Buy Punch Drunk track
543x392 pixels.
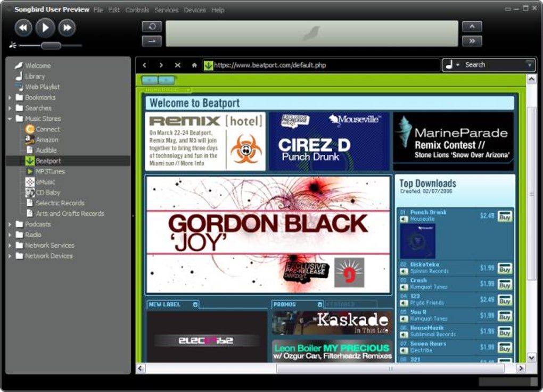click(x=505, y=216)
